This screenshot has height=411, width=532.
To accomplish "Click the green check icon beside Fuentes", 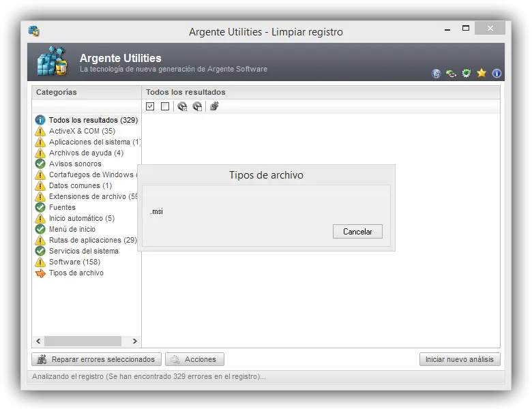I will 40,207.
